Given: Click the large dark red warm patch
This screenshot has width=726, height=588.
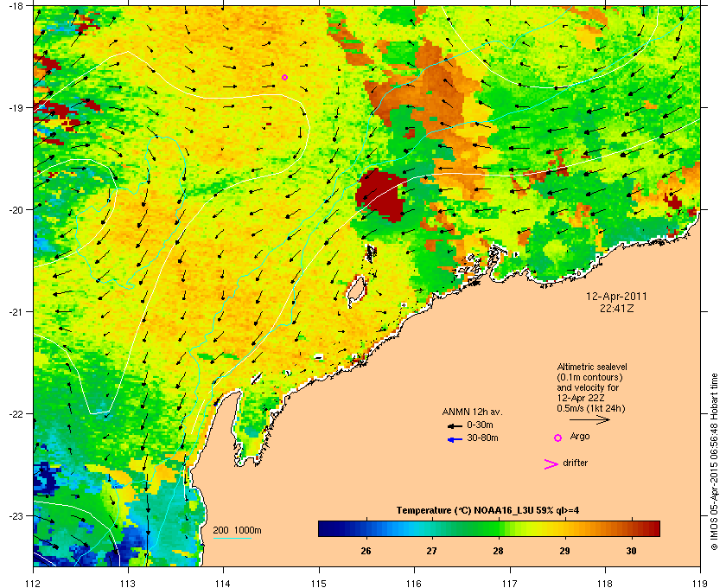Looking at the screenshot, I should click(381, 195).
